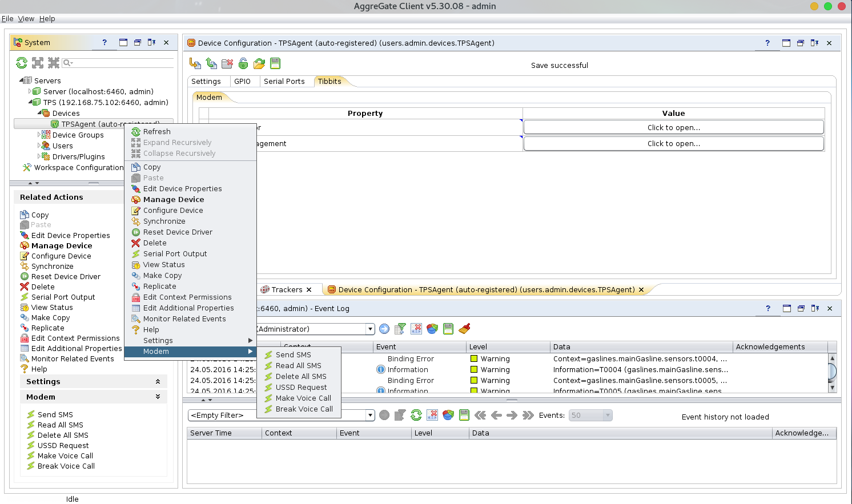Viewport: 852px width, 504px height.
Task: Expand the Drivers/Plugins tree node
Action: pyautogui.click(x=39, y=156)
